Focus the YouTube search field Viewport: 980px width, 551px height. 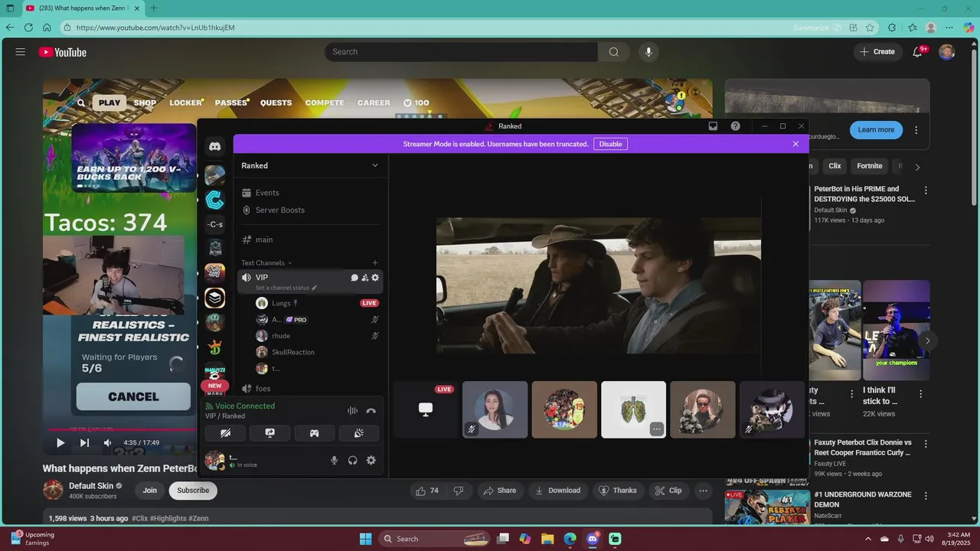point(462,52)
